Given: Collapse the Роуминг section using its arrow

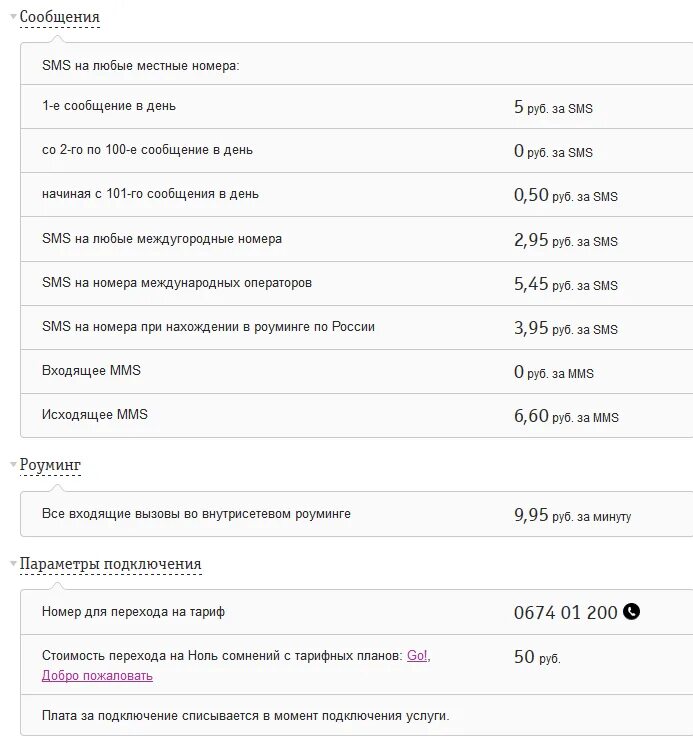Looking at the screenshot, I should 13,465.
